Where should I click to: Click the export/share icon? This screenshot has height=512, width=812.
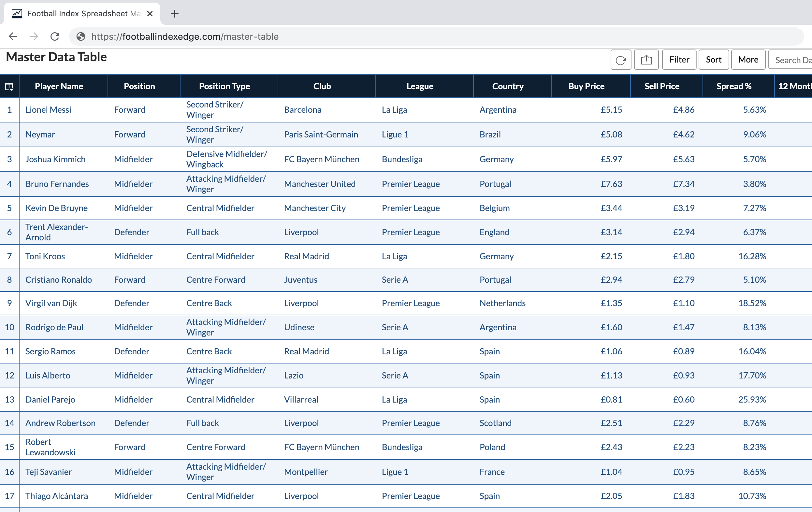646,60
